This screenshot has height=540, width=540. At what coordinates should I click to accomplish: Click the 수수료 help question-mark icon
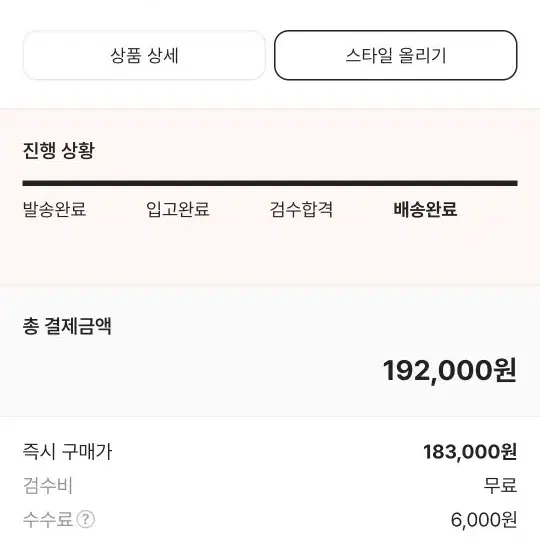pyautogui.click(x=85, y=519)
